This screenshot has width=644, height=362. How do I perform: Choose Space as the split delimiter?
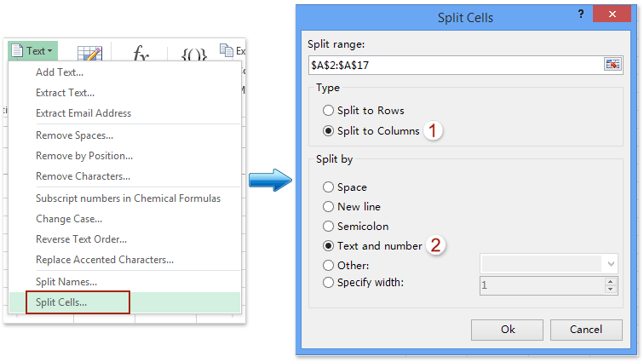coord(329,187)
